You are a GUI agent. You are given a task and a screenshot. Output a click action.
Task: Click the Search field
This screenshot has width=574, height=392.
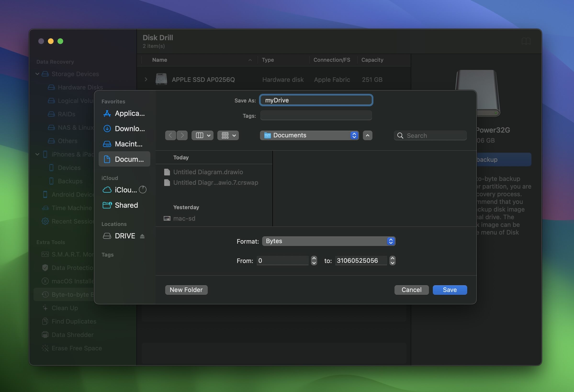point(430,136)
